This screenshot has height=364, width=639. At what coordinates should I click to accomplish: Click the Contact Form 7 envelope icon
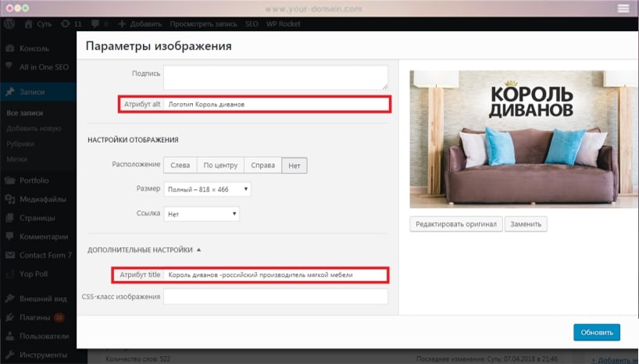(x=10, y=255)
